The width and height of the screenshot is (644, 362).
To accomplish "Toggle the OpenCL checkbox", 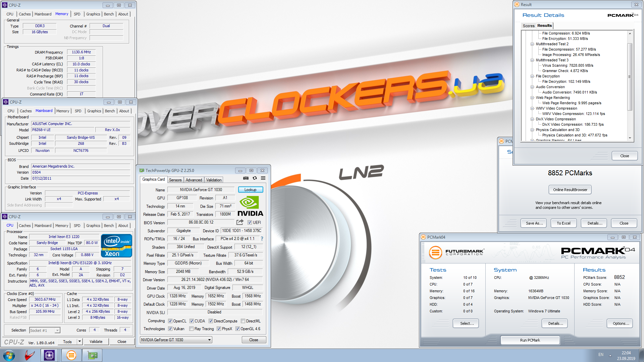I will click(170, 321).
